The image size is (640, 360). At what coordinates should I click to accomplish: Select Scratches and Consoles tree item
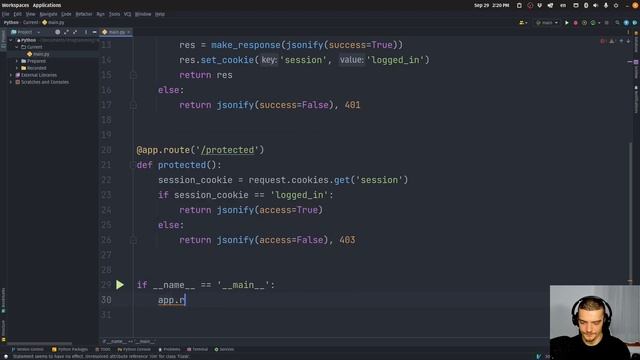42,82
